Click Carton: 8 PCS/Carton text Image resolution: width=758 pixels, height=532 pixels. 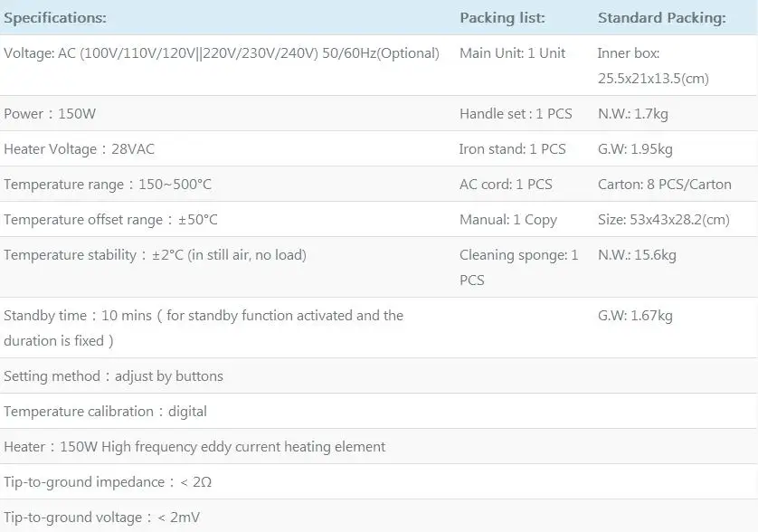tap(665, 185)
